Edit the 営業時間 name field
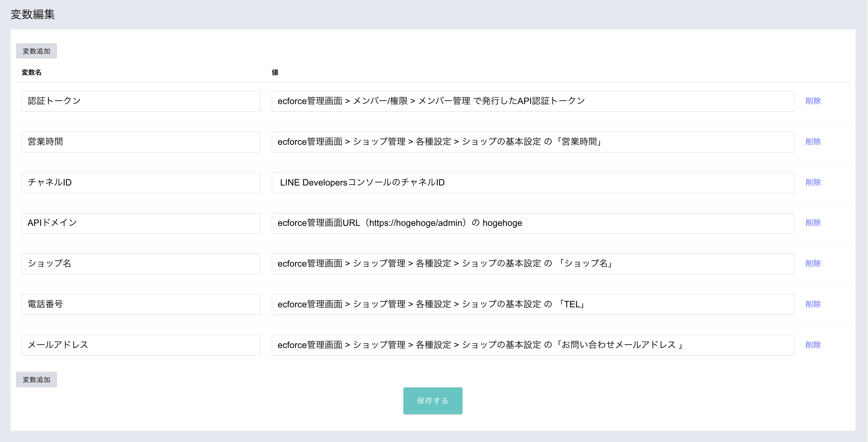The image size is (868, 442). 141,142
